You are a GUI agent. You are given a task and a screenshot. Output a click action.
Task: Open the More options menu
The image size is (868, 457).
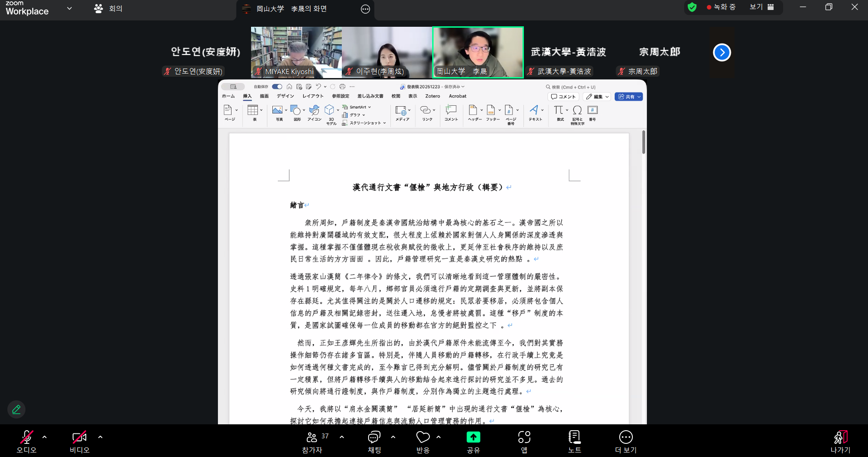point(626,437)
